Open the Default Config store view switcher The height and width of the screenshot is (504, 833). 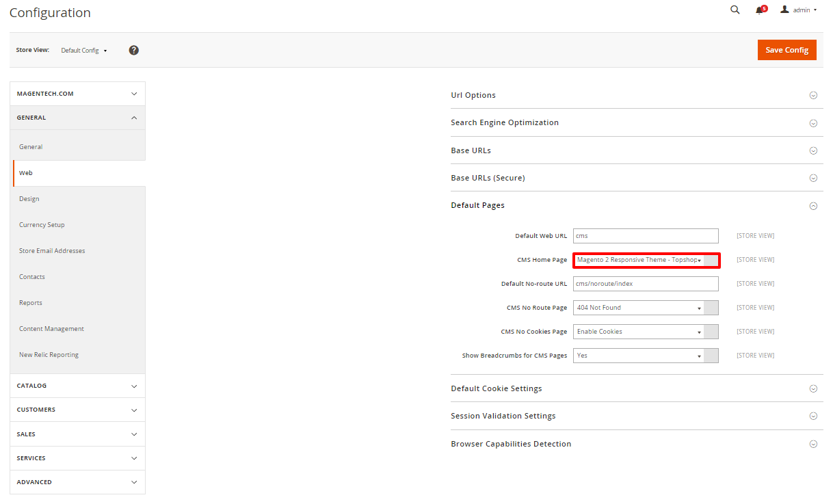click(84, 51)
